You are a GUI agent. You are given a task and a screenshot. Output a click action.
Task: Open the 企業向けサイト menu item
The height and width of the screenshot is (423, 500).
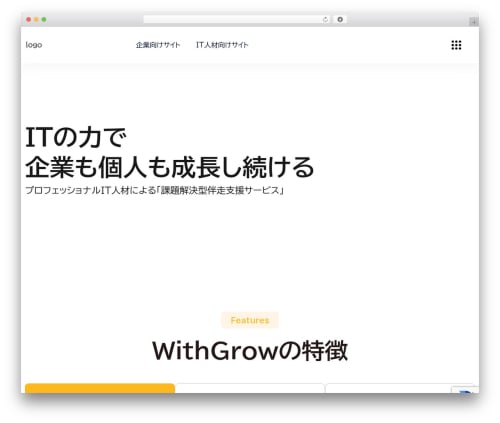(158, 45)
